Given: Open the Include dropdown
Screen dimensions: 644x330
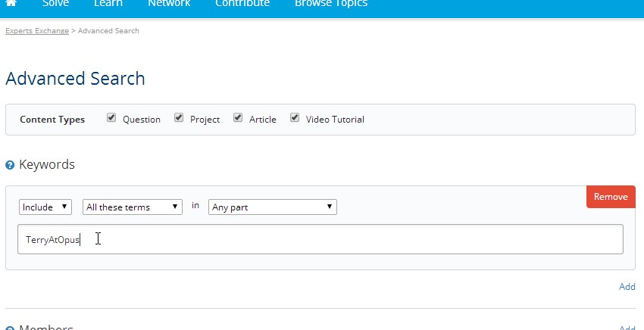Looking at the screenshot, I should (x=45, y=207).
